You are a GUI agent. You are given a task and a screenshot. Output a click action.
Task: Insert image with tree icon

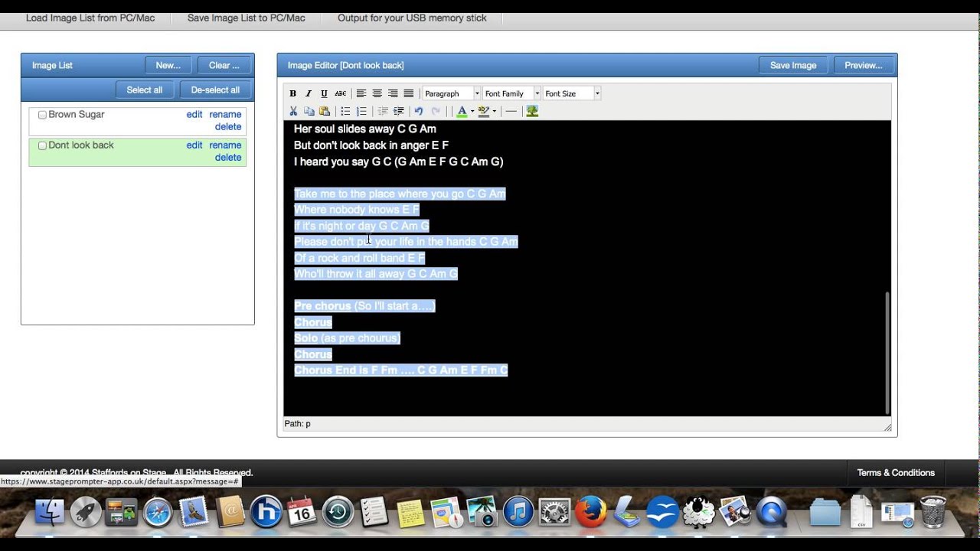[x=532, y=111]
